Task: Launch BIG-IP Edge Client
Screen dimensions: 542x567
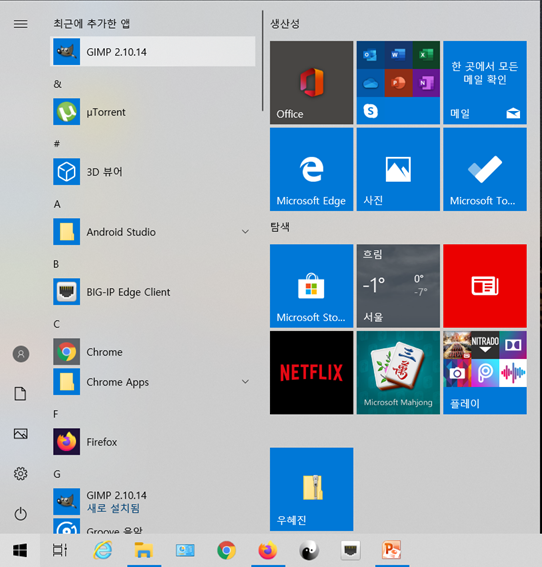Action: pyautogui.click(x=153, y=291)
